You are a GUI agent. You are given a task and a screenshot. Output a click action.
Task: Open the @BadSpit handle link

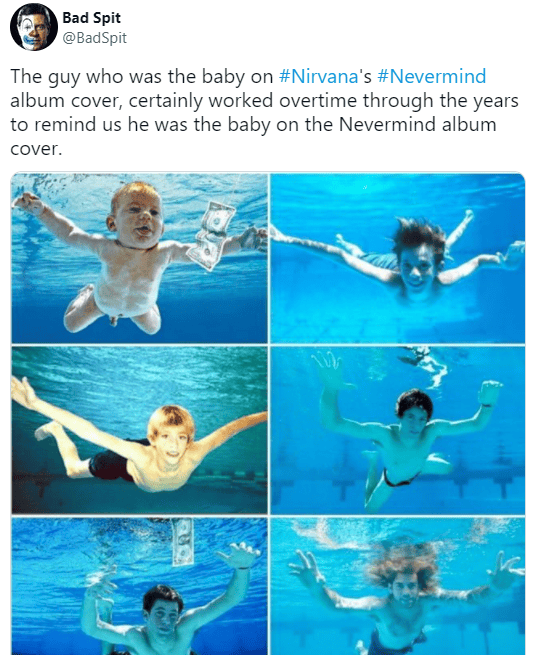pos(94,38)
